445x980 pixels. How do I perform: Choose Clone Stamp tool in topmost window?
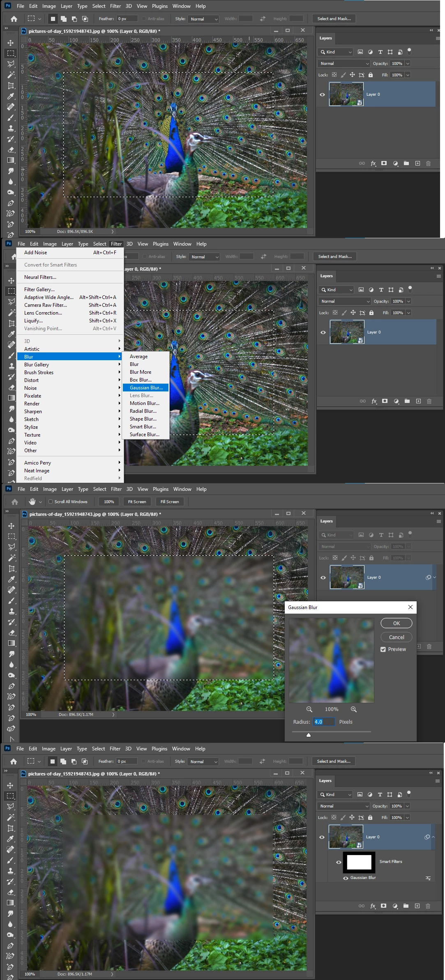click(x=11, y=128)
